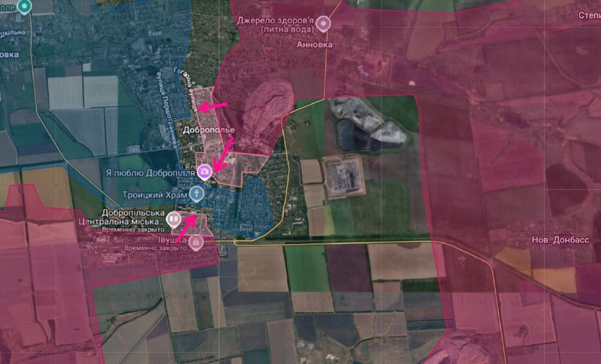Click Временно закрыто under Добропільська Центральна
The height and width of the screenshot is (364, 601).
click(133, 229)
